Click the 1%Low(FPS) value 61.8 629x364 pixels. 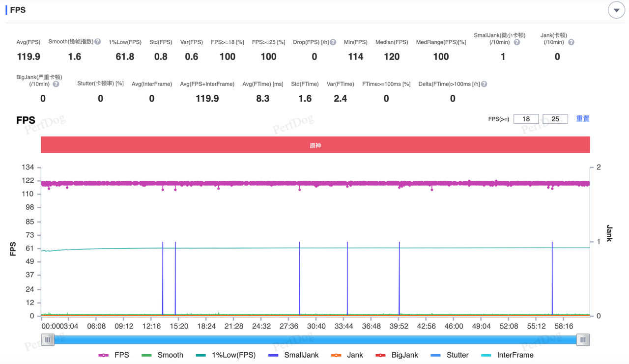(125, 56)
